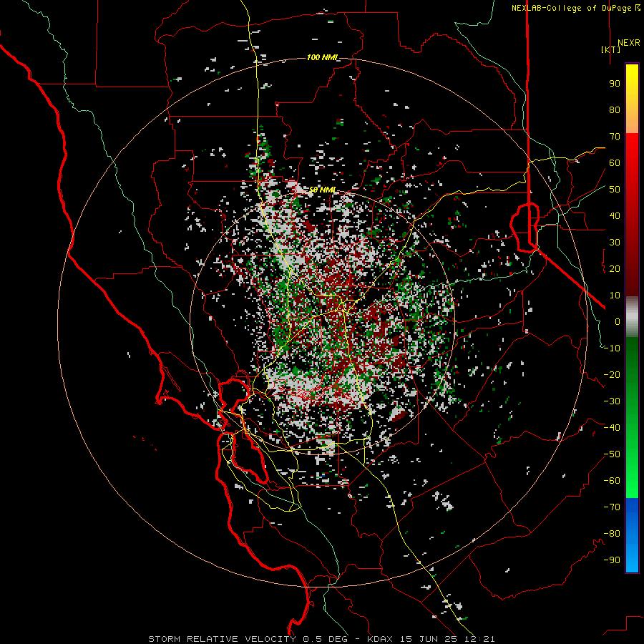
Task: Click the -50 scale label
Action: pyautogui.click(x=612, y=454)
